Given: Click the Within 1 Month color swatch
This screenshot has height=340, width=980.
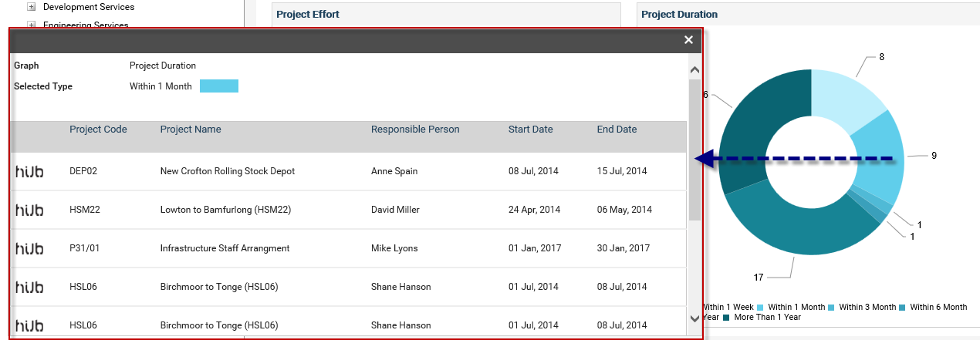Looking at the screenshot, I should click(x=219, y=86).
